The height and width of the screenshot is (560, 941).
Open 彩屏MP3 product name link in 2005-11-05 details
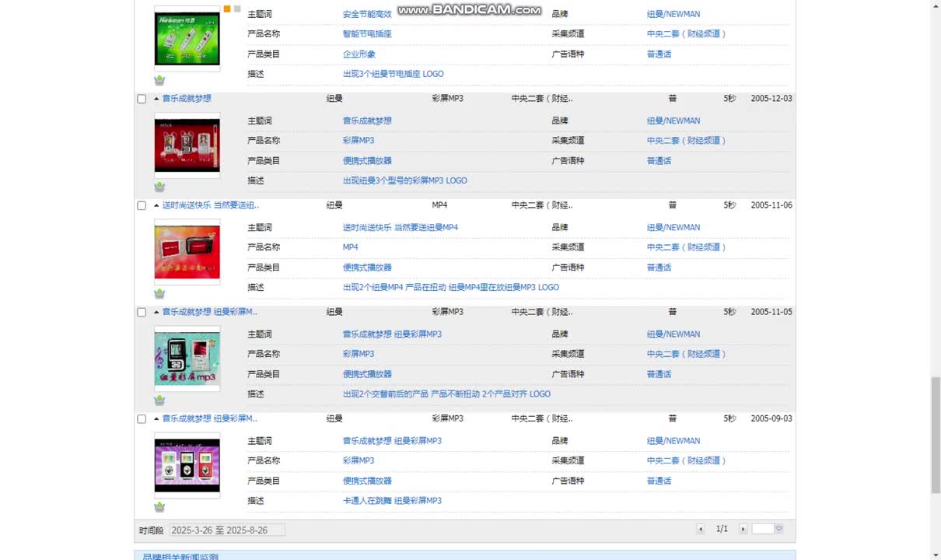359,354
